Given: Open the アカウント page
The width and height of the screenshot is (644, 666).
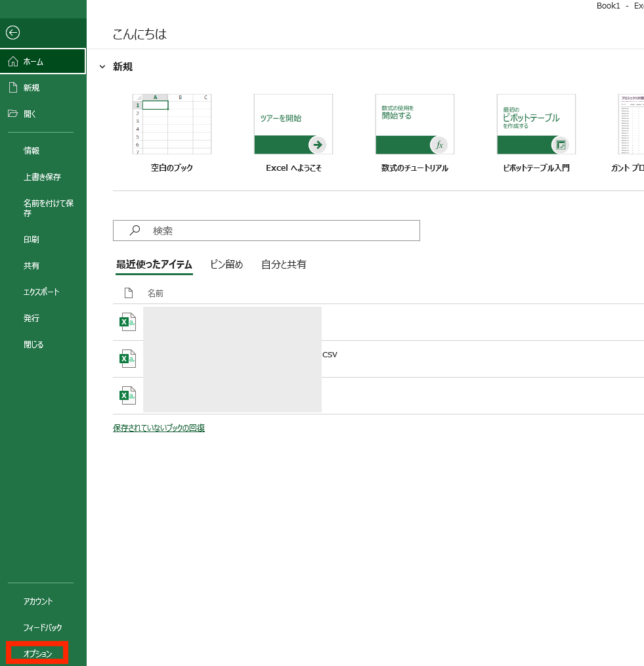Looking at the screenshot, I should tap(38, 602).
